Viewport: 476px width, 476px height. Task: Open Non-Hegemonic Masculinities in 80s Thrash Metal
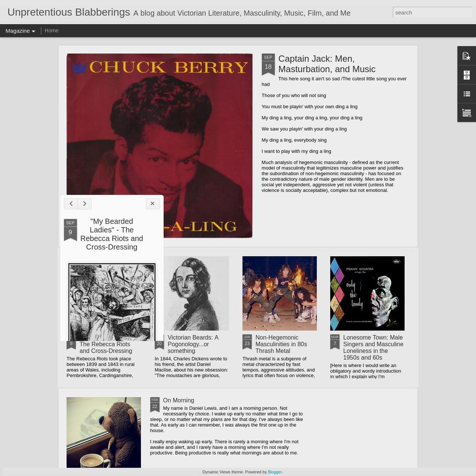pos(281,344)
